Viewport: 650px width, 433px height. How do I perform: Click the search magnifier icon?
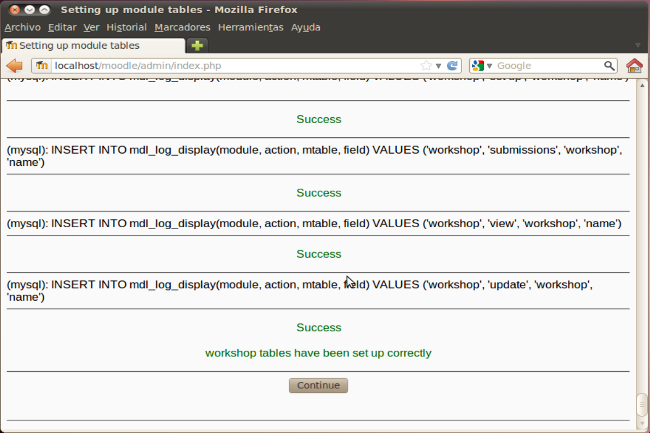tap(609, 66)
